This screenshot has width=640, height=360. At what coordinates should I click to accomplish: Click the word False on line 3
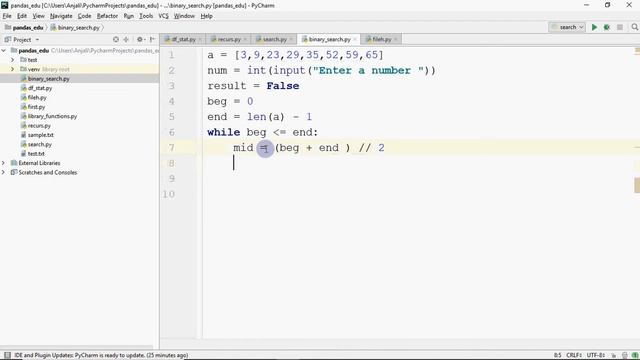(x=282, y=86)
